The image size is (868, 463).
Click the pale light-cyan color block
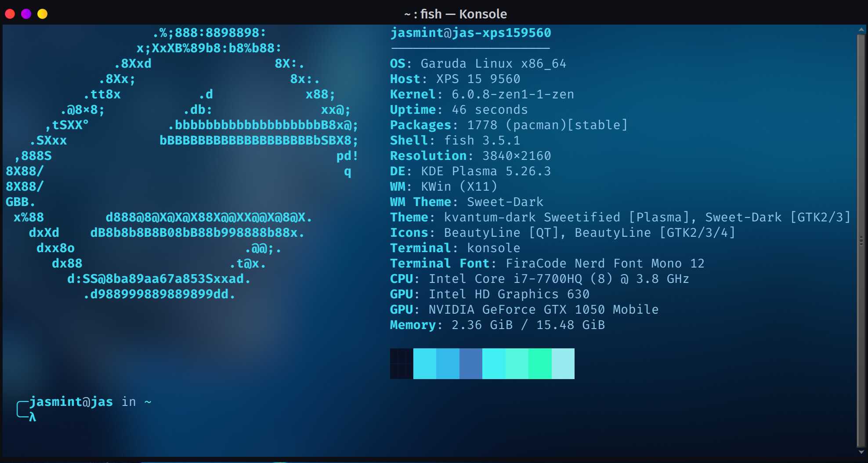563,364
